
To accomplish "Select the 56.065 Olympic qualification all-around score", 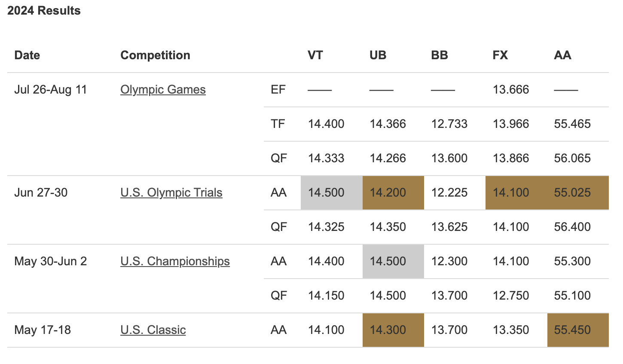I will click(572, 158).
